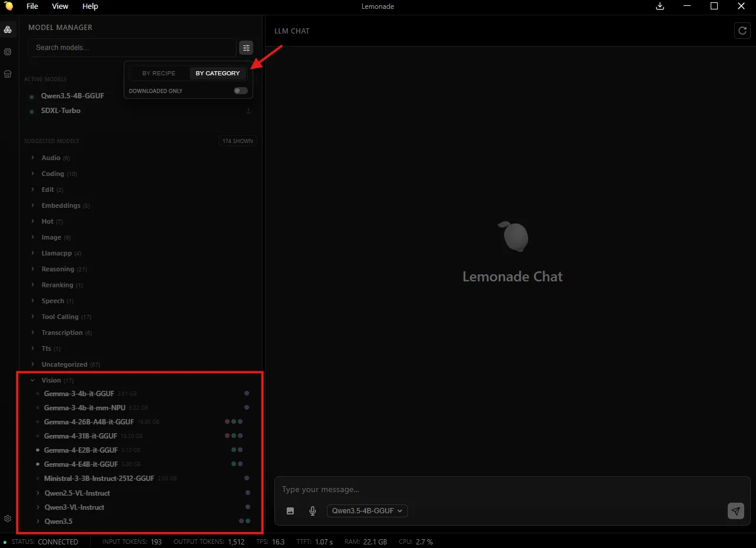Click the CPU value 2.7 %

point(423,542)
